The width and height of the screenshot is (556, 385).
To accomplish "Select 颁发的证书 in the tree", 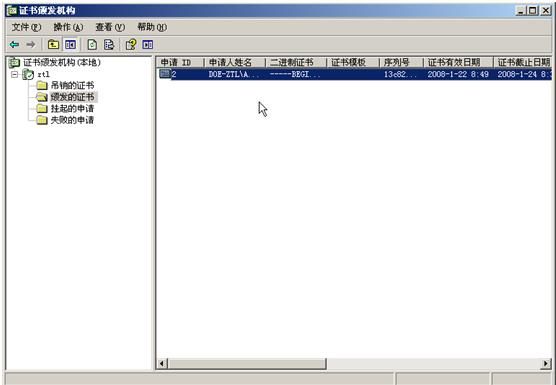I will 73,97.
